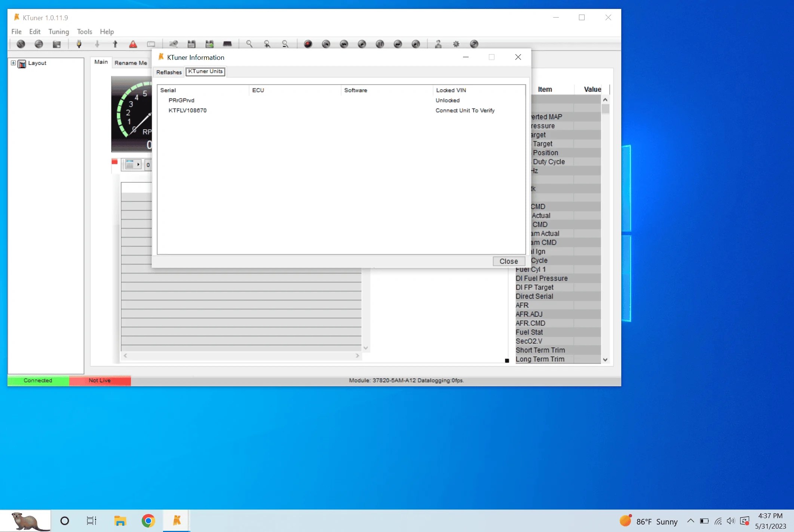
Task: Click the connect plug icon in toolbar
Action: 79,44
